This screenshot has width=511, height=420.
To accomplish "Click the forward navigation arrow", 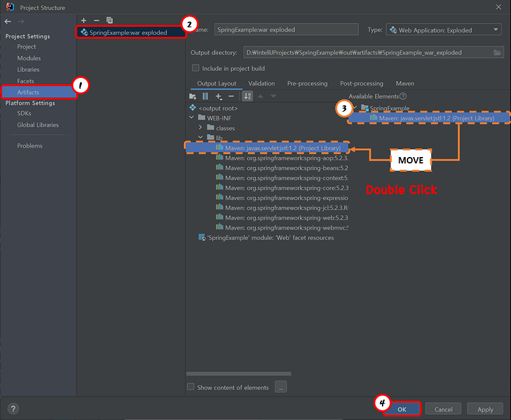I will pos(21,22).
